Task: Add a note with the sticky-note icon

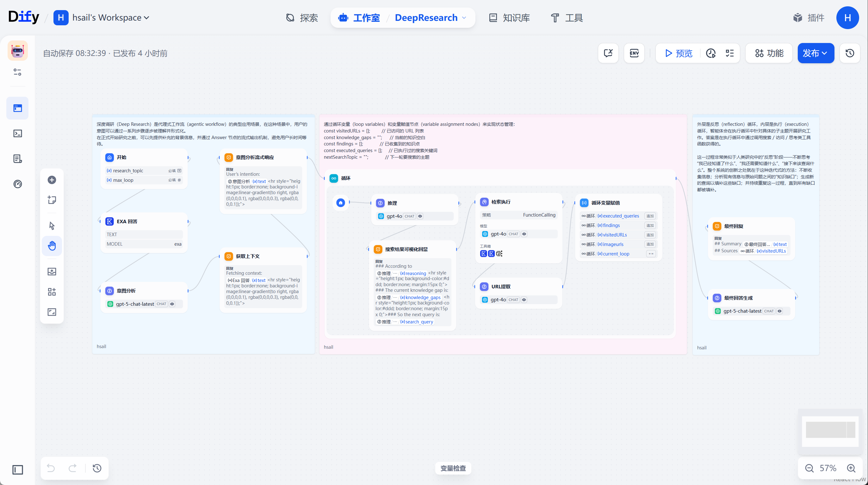Action: [x=52, y=200]
